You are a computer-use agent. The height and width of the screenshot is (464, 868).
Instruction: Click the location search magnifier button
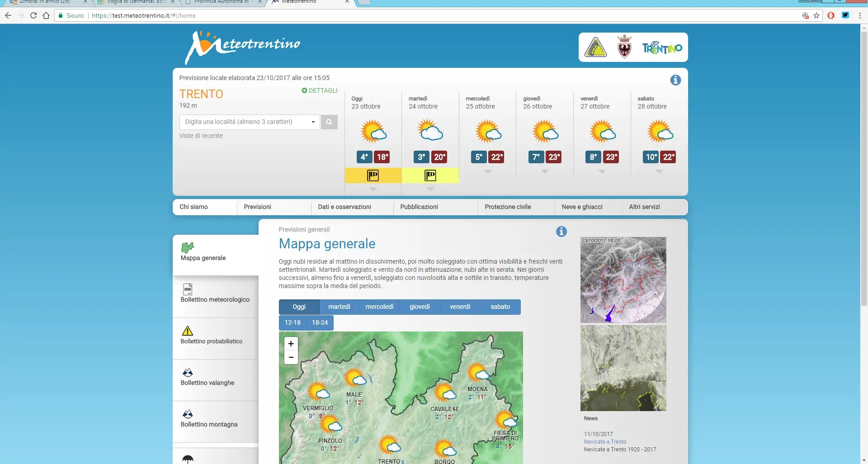point(329,122)
